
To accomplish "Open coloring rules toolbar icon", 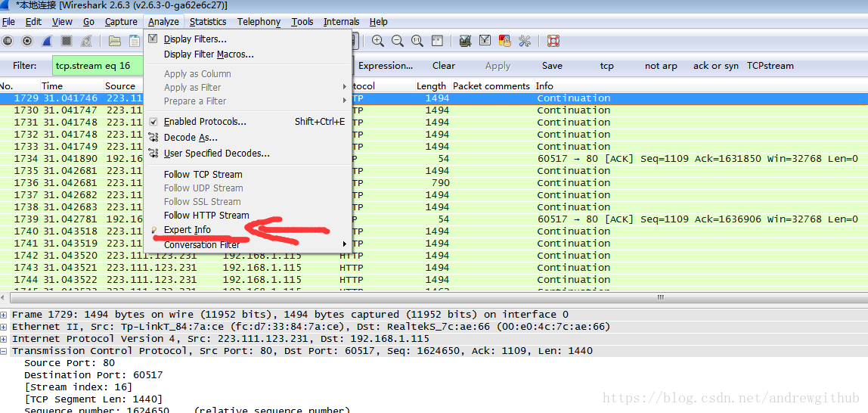I will (x=504, y=41).
